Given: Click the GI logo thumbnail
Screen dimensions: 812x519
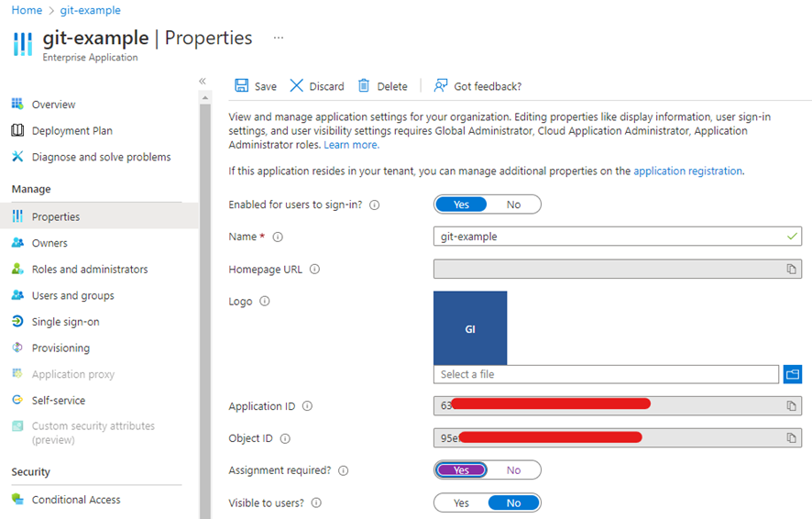Looking at the screenshot, I should 470,328.
